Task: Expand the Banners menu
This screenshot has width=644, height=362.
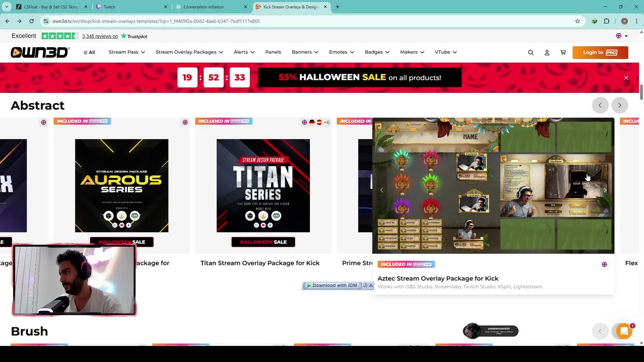Action: click(305, 52)
